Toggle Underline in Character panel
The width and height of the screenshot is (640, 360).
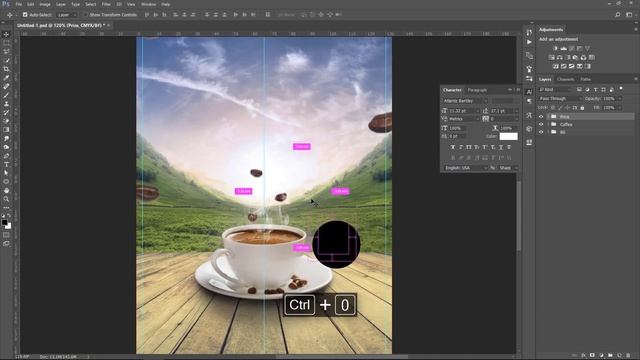coord(501,147)
